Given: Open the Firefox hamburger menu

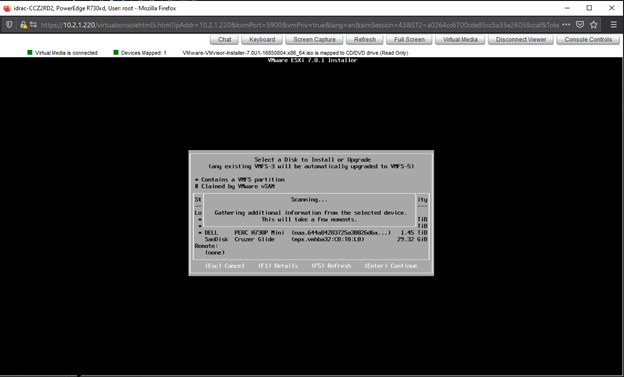Looking at the screenshot, I should (614, 25).
